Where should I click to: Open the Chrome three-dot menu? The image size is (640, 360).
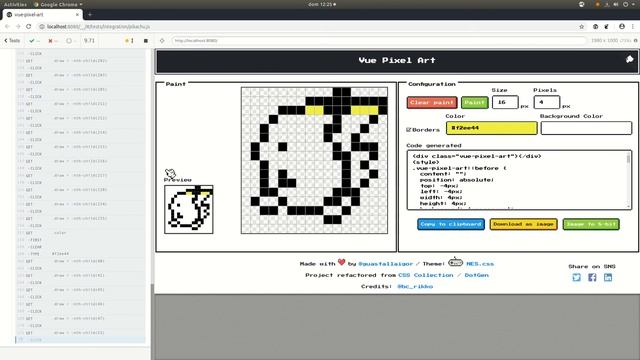(x=633, y=27)
